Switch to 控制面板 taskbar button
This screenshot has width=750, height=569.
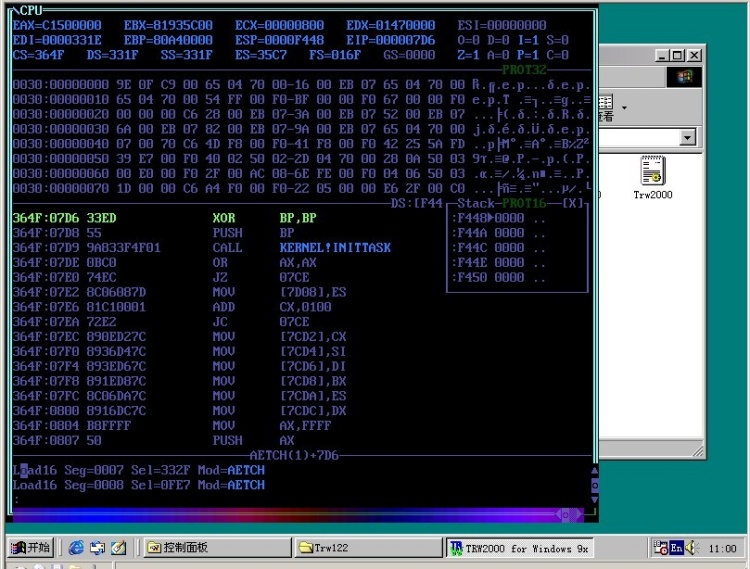pyautogui.click(x=218, y=547)
